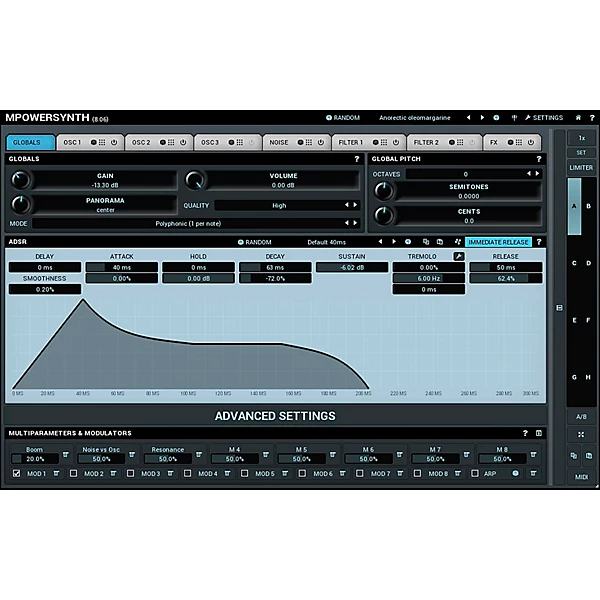Click the OSC 1 randomize dot icon
Viewport: 600px width, 600px height.
coord(93,142)
